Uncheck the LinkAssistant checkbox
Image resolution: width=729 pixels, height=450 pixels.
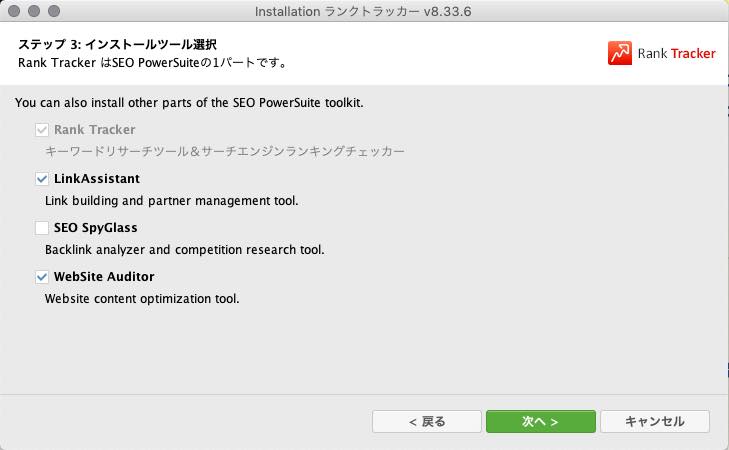pos(42,179)
